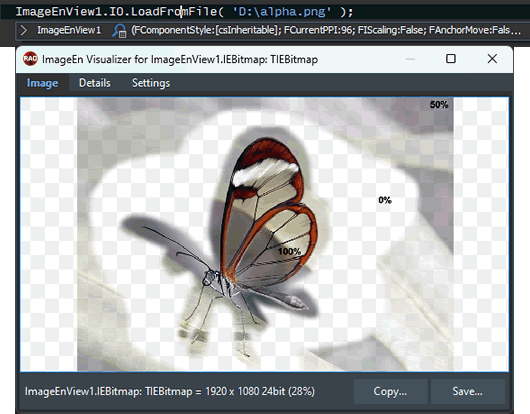Image resolution: width=530 pixels, height=414 pixels.
Task: Click the TIEBitmap 1920 x 1080 status text
Action: pos(170,391)
